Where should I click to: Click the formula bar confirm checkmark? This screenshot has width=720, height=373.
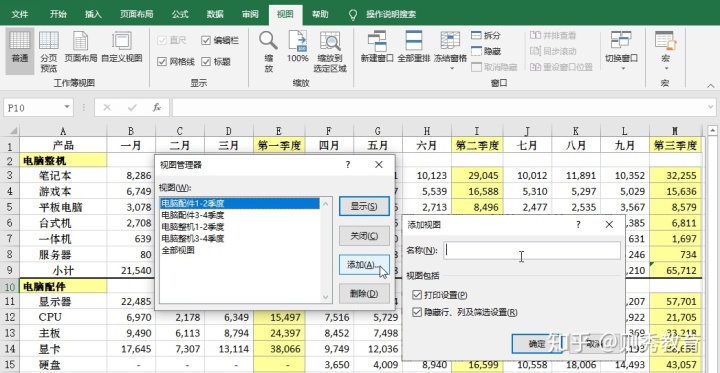click(132, 107)
